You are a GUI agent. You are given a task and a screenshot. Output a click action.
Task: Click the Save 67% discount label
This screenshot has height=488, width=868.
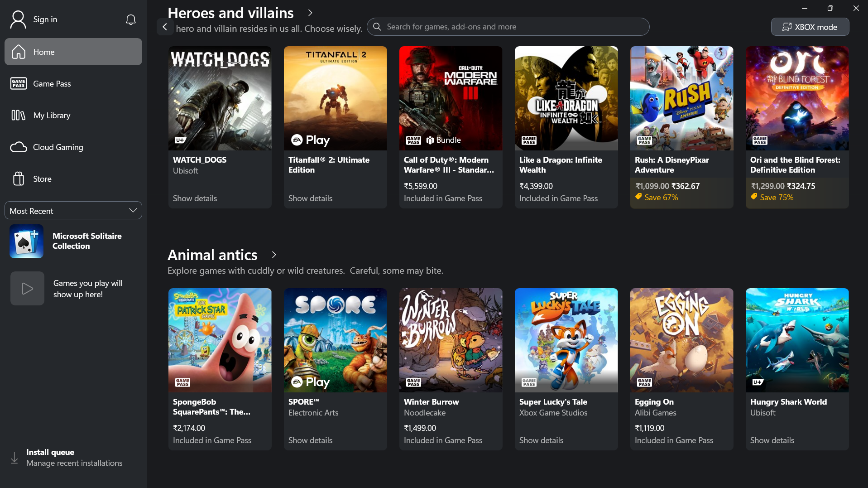661,198
